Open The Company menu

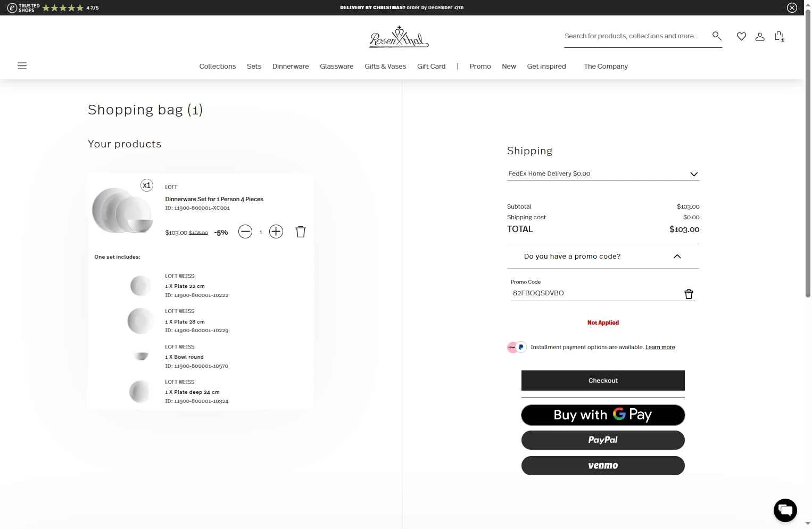pyautogui.click(x=606, y=66)
